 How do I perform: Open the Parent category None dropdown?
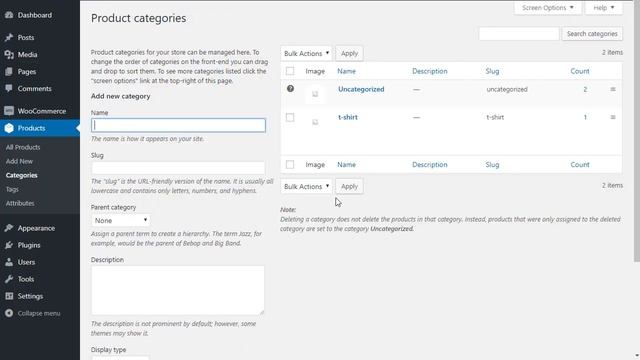tap(120, 220)
